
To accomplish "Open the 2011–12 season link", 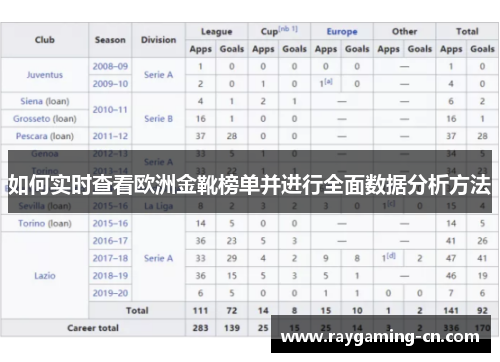I will (x=110, y=136).
